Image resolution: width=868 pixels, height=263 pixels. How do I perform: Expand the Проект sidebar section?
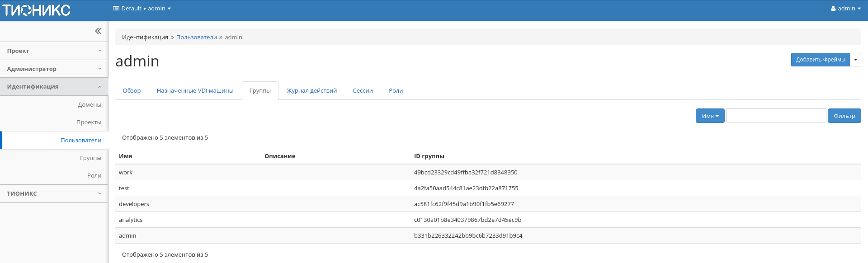54,51
